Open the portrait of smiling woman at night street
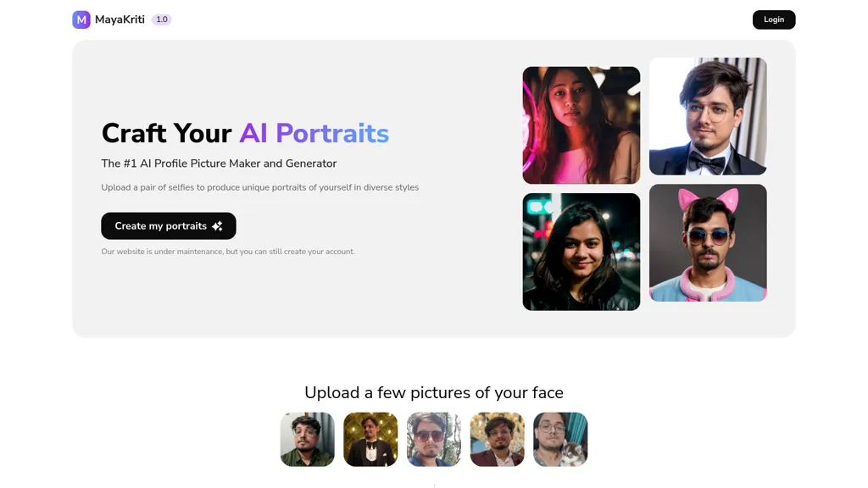868x488 pixels. point(581,252)
